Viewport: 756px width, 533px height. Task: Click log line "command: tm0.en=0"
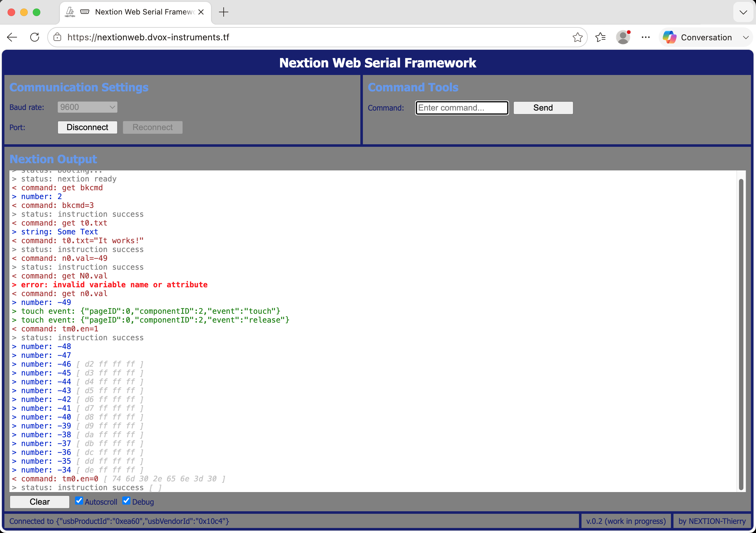[x=55, y=479]
